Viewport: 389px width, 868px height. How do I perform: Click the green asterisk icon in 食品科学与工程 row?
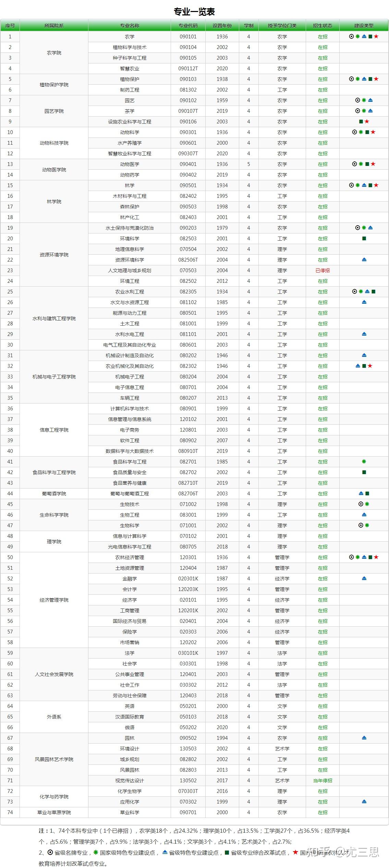(364, 461)
